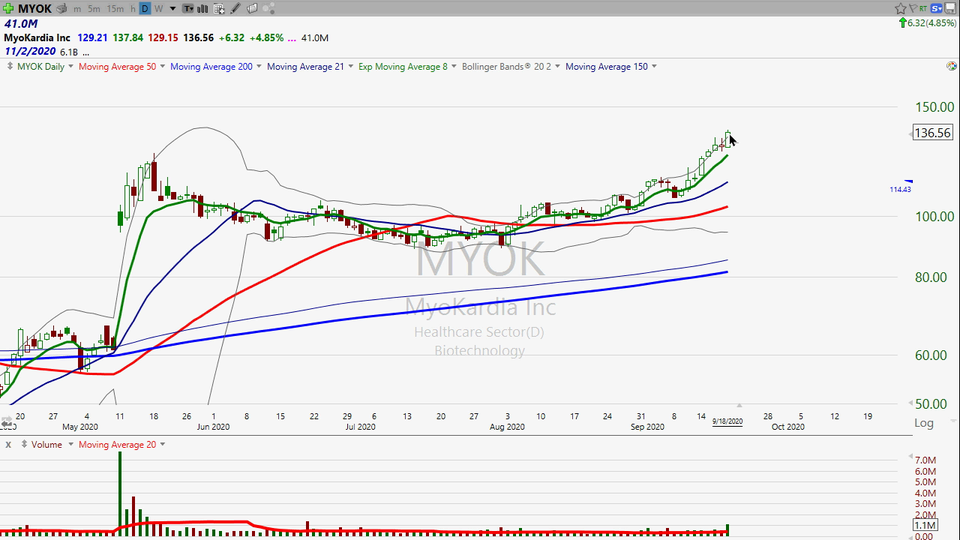
Task: Open the MYOK Daily plot dropdown
Action: [x=70, y=67]
